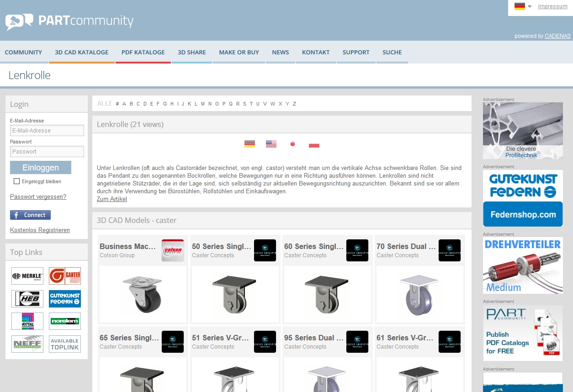The image size is (573, 392).
Task: Click Caster Concepts logo on 65 Series card
Action: pos(173,342)
